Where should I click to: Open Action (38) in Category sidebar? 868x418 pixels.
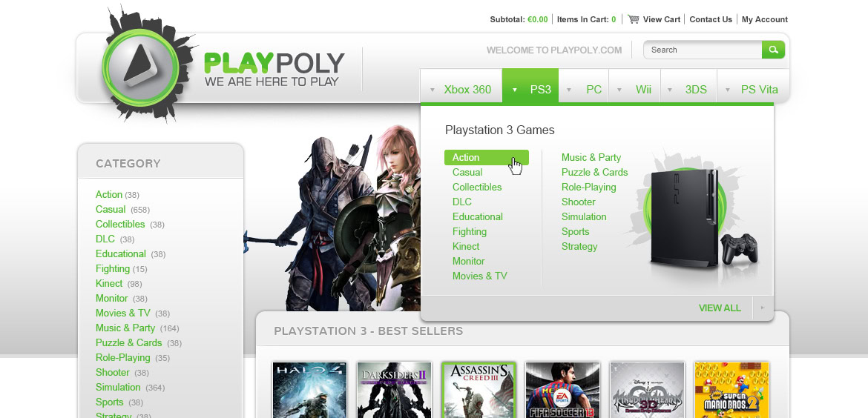(117, 195)
